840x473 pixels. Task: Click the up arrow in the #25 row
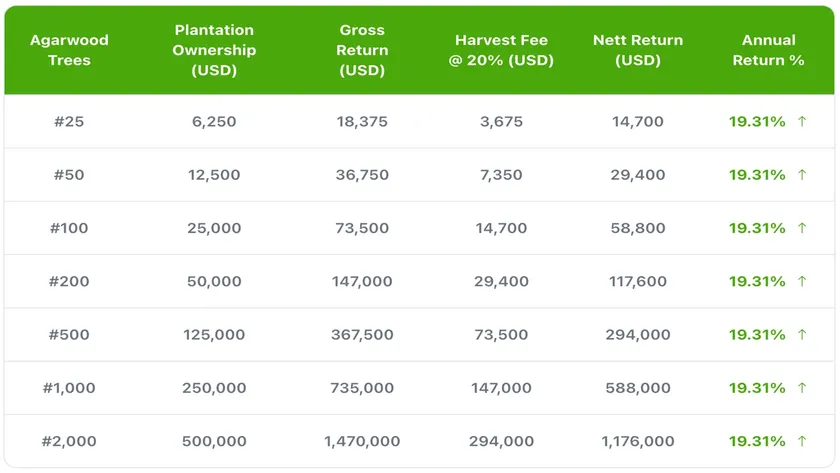(802, 122)
